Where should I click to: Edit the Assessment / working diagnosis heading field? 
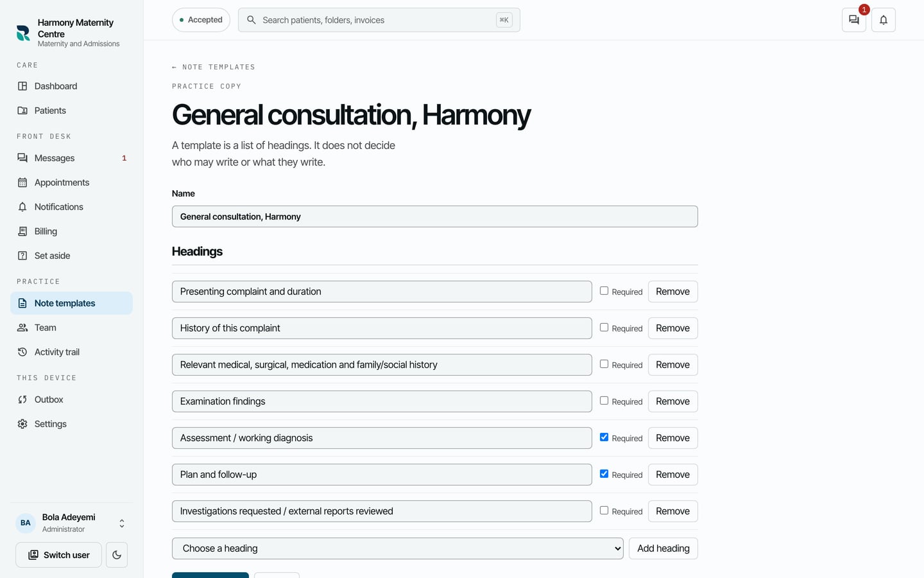pyautogui.click(x=382, y=438)
